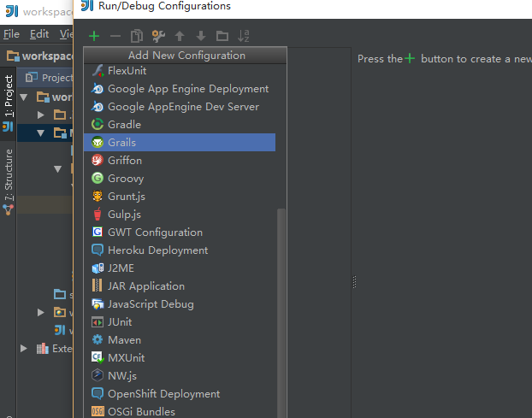Click the Create New Folder icon
This screenshot has height=418, width=532.
pos(222,36)
